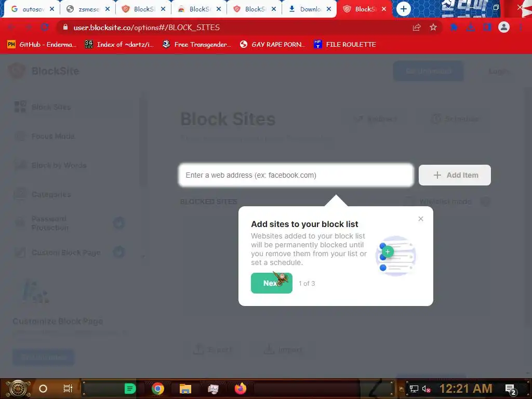Open the FILE ROULETTE bookmark
This screenshot has height=399, width=532.
click(345, 45)
